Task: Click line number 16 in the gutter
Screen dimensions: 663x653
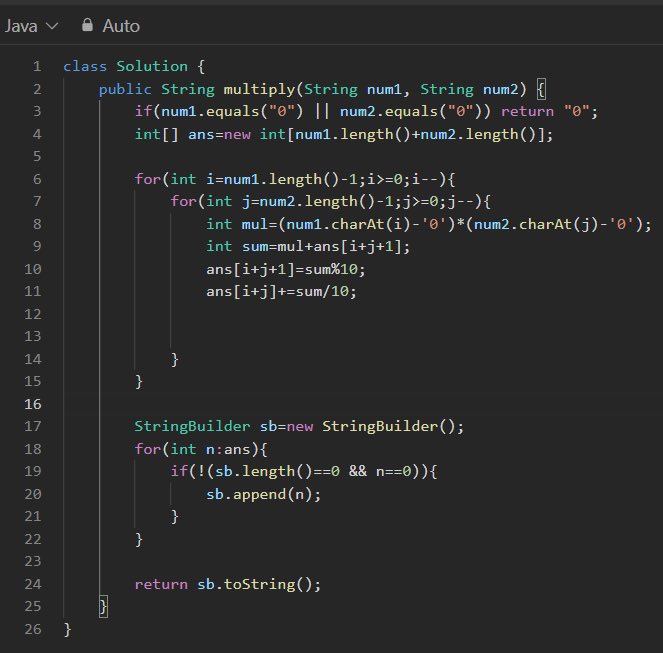Action: coord(33,404)
